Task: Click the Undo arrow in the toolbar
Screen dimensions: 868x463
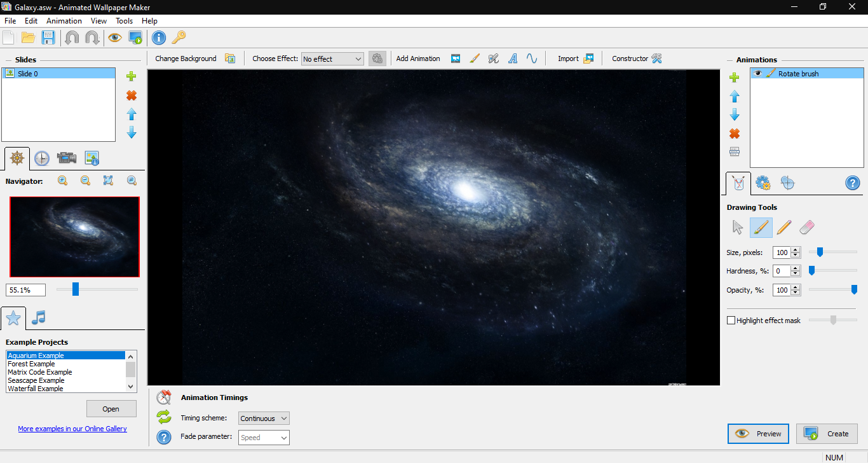Action: point(72,37)
